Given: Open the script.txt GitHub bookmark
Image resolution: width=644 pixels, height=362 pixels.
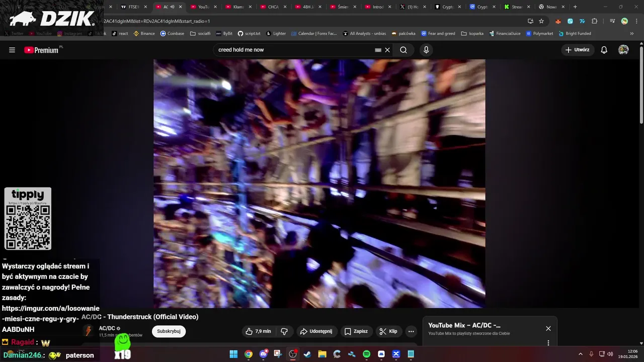Looking at the screenshot, I should [249, 34].
